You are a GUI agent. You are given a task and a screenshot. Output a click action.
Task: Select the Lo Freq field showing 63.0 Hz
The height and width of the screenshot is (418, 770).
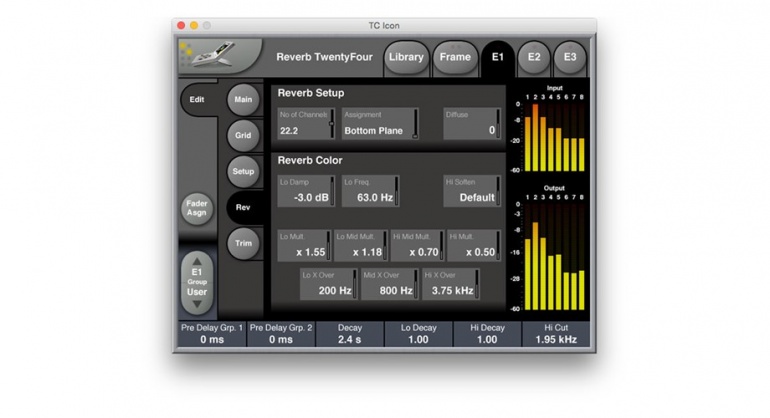[370, 191]
